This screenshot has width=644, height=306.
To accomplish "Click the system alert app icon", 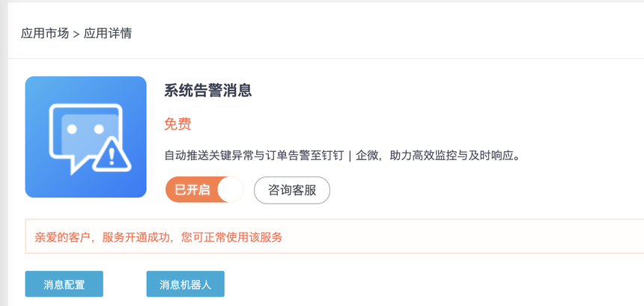I will point(85,137).
